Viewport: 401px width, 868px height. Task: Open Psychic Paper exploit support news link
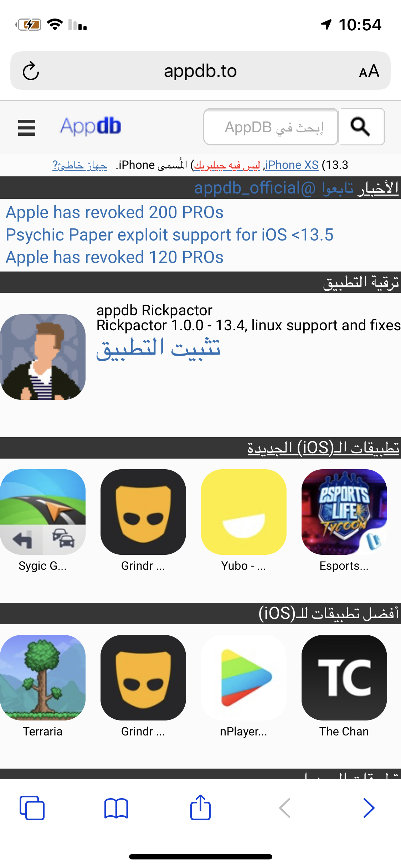click(170, 235)
